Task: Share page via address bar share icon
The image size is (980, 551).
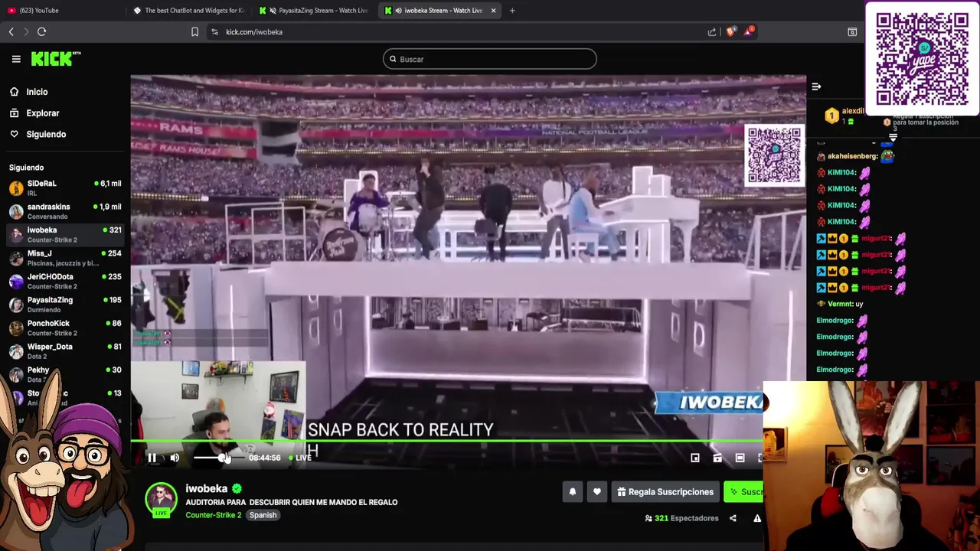Action: 712,32
